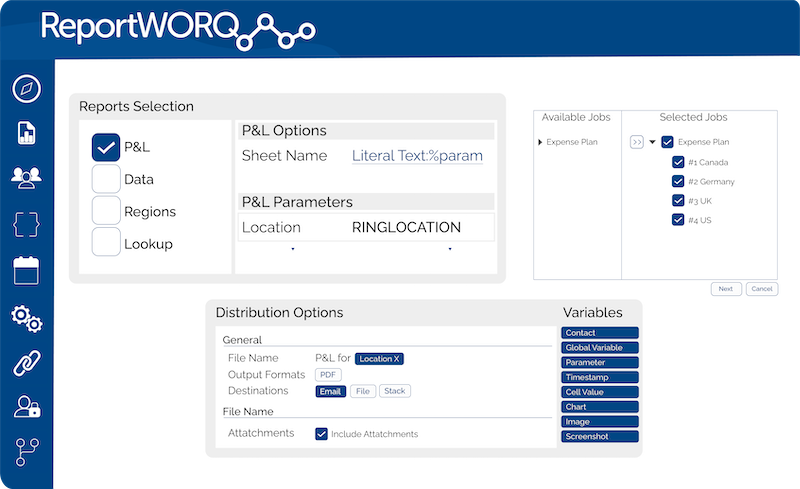Open the gears settings icon in sidebar
Screen dimensions: 800x489
point(27,318)
